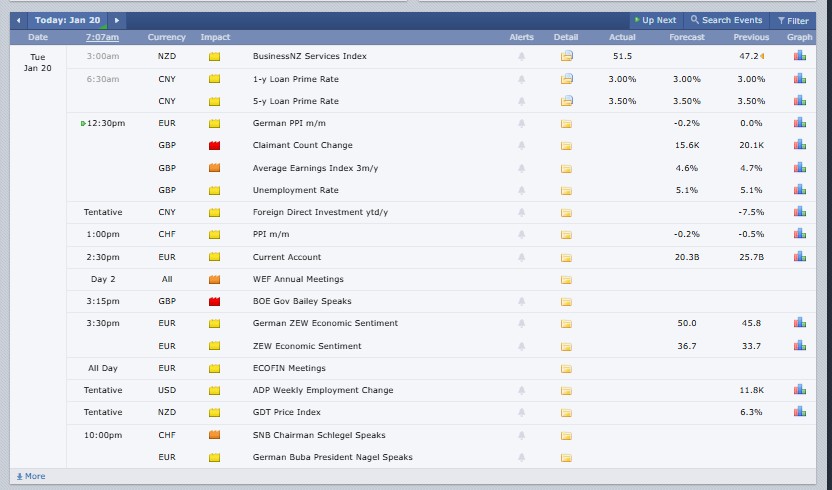Screen dimensions: 832x490
Task: Enable alert bell for GBP Unemployment Rate
Action: [x=521, y=190]
